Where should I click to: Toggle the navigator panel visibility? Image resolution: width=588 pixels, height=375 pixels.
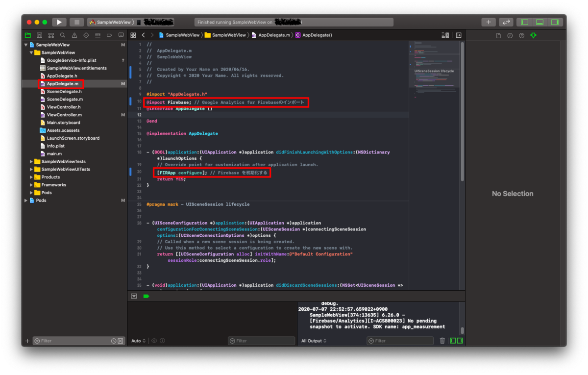(525, 22)
